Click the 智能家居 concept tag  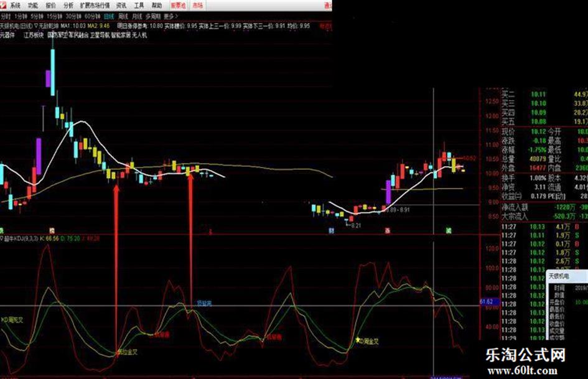[121, 35]
